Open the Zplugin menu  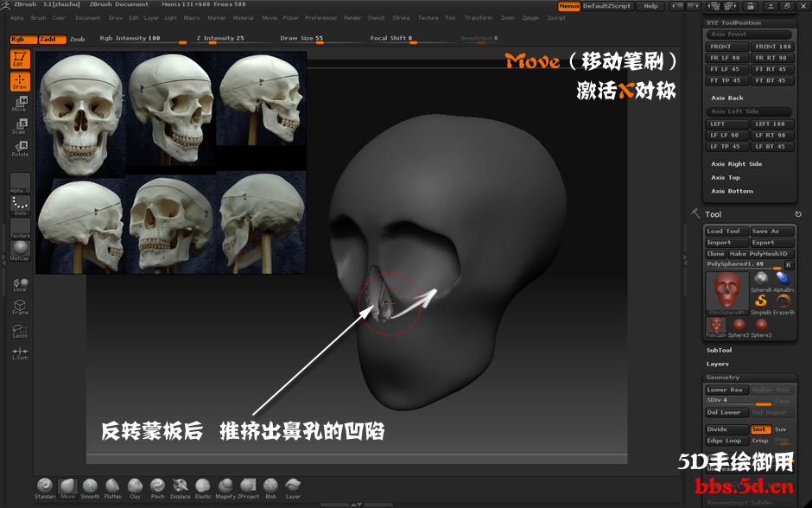click(x=530, y=17)
